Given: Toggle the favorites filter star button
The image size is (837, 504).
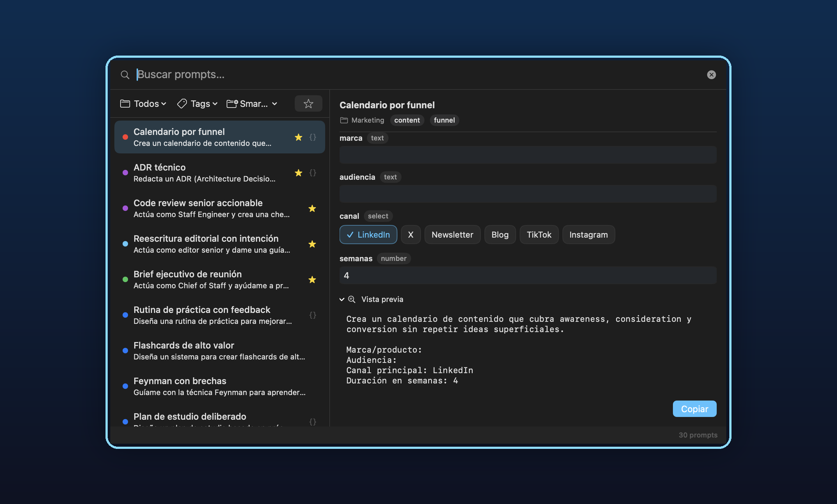Looking at the screenshot, I should coord(309,104).
